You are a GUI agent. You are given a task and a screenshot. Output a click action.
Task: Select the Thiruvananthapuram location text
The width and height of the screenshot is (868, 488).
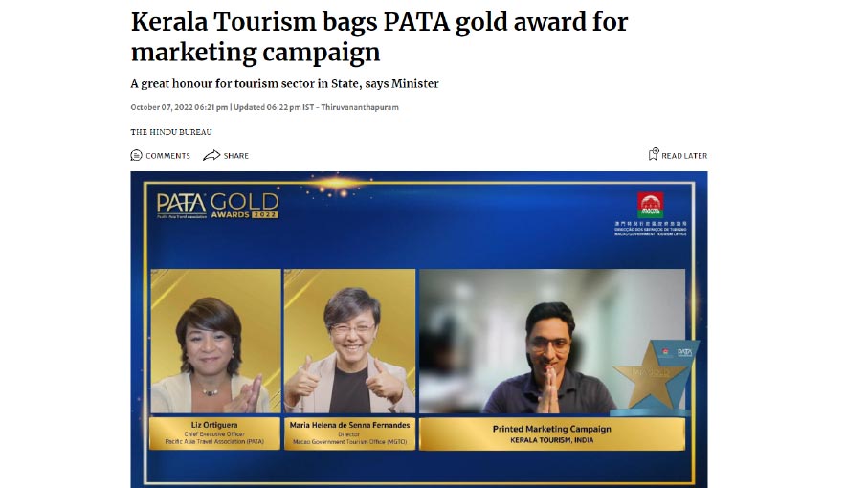click(360, 107)
